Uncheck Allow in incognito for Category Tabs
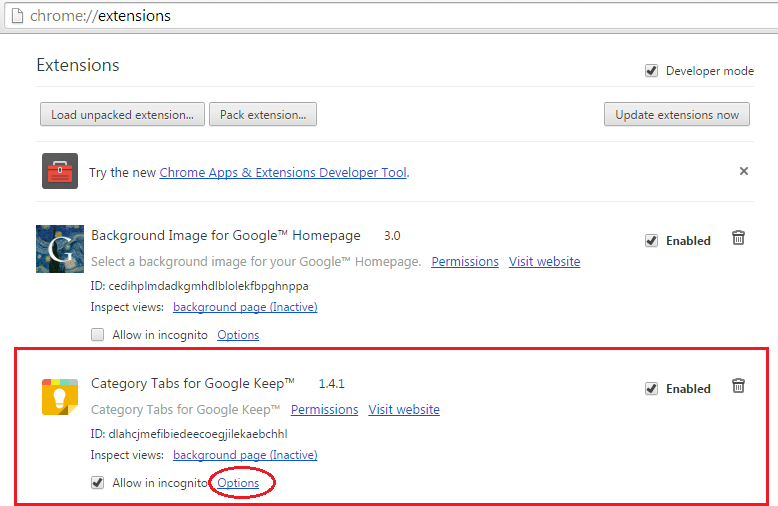Viewport: 778px width, 506px height. pyautogui.click(x=98, y=483)
